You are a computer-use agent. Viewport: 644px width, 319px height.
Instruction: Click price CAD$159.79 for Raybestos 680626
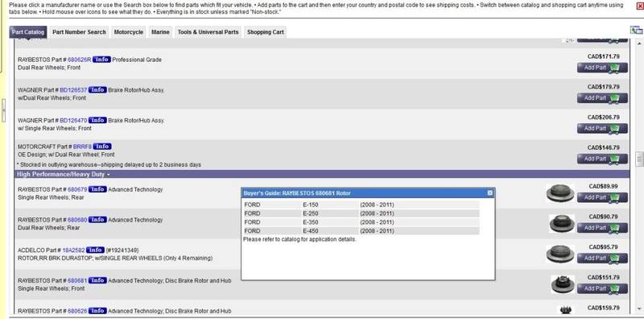[603, 308]
